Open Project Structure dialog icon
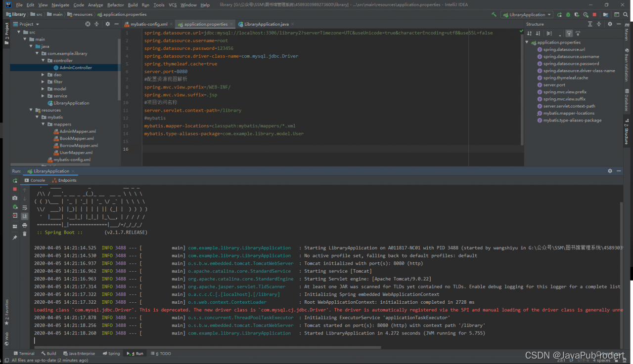Screen dimensions: 633x364 605,15
